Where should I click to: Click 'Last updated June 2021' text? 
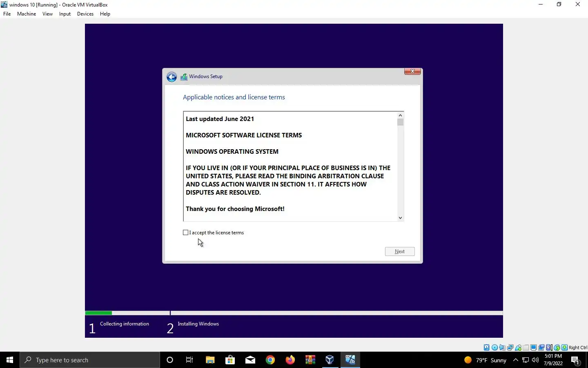coord(220,119)
